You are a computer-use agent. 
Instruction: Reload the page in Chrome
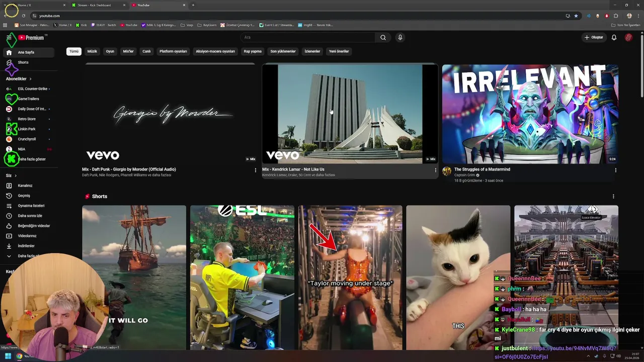click(x=23, y=16)
